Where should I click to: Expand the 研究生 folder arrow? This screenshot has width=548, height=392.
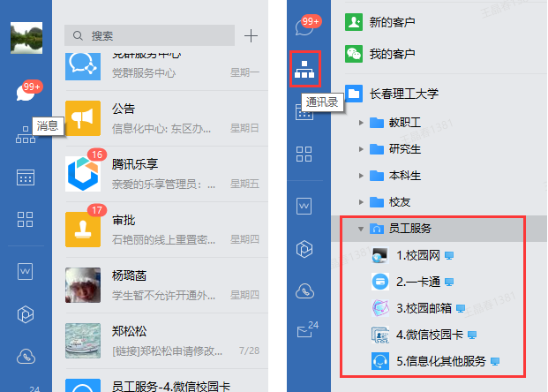pyautogui.click(x=361, y=149)
